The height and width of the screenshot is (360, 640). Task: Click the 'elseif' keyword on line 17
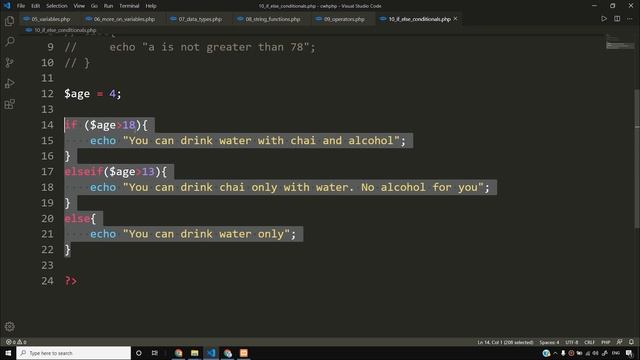(83, 172)
